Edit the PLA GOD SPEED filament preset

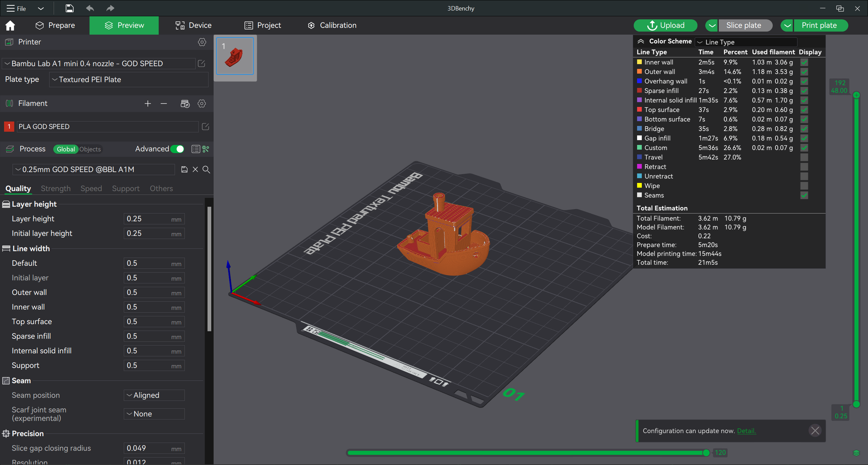[x=205, y=127]
